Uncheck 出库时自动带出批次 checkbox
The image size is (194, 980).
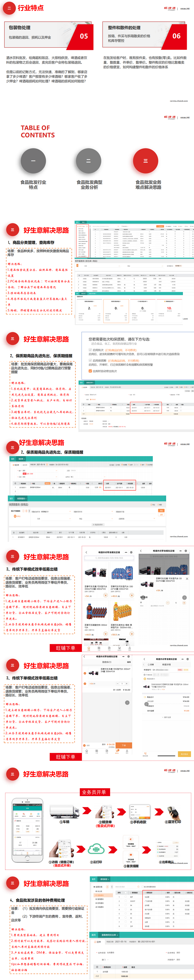tap(90, 371)
